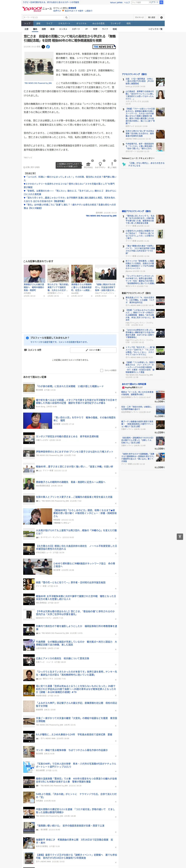Click the keyword search magnifier icon

click(x=66, y=18)
